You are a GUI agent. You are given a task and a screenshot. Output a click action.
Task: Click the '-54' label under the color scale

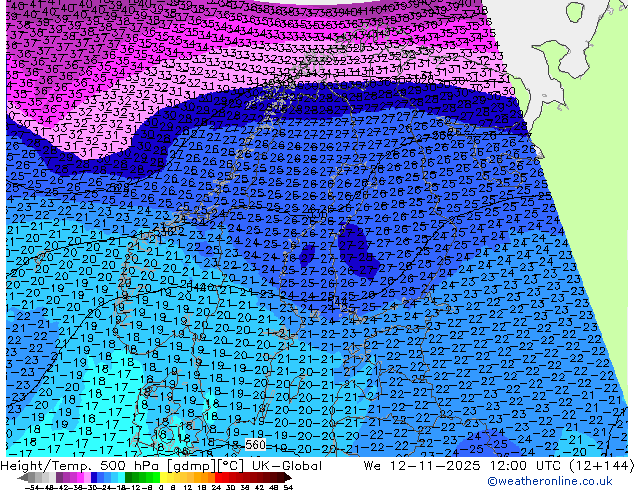(x=32, y=487)
